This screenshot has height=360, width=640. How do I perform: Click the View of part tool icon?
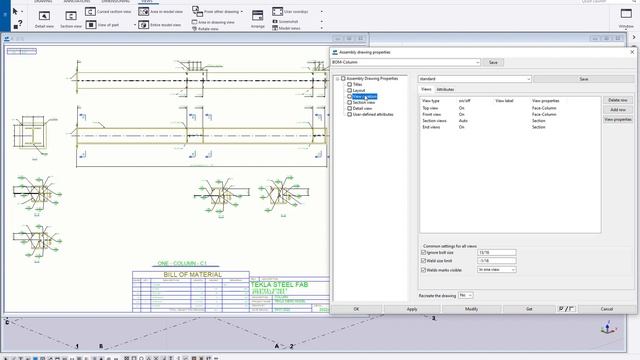click(91, 25)
